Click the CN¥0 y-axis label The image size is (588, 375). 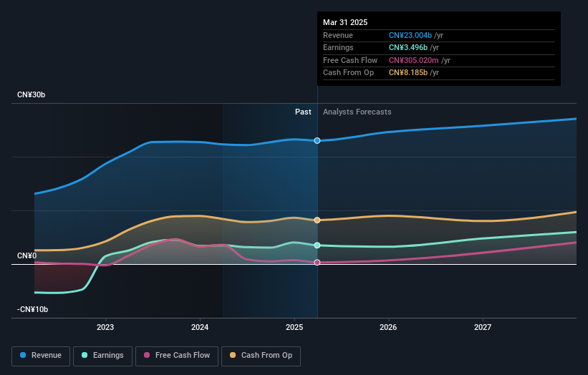click(x=27, y=256)
